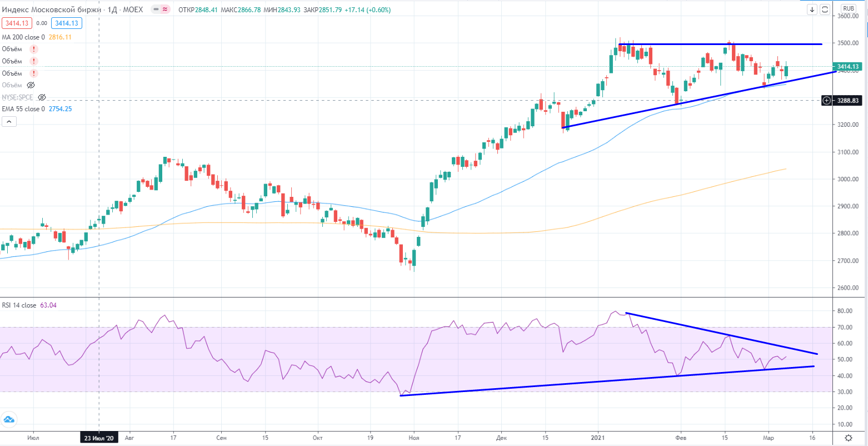This screenshot has height=446, width=868.
Task: Show the hidden NYSE:SPCE symbol
Action: [x=42, y=97]
